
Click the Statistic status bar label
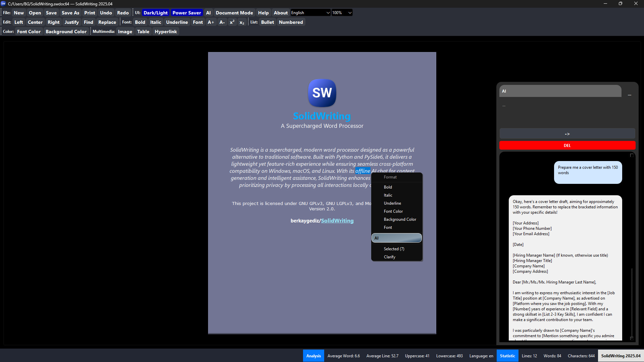click(507, 356)
